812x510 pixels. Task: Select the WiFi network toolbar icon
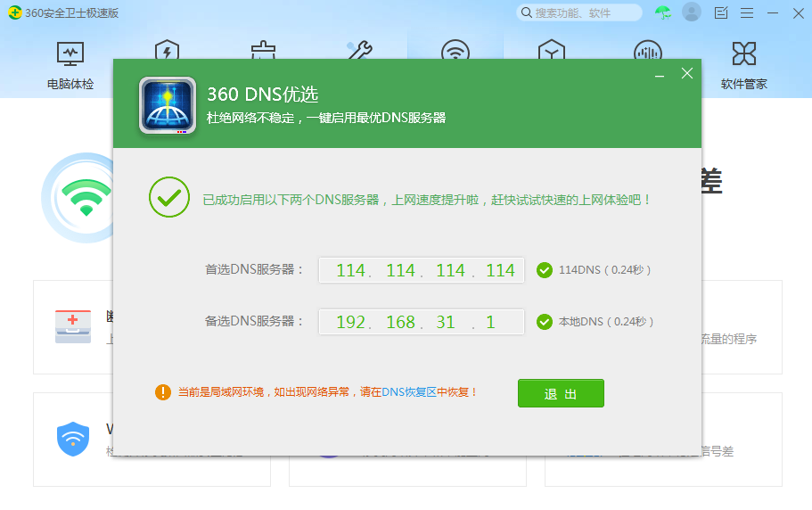point(455,50)
